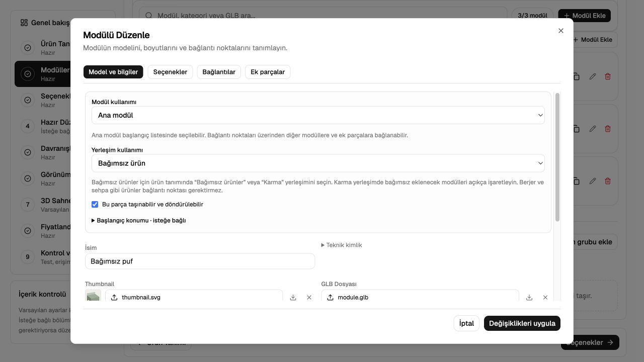Click the first module's red trash icon
The height and width of the screenshot is (362, 644).
[608, 76]
